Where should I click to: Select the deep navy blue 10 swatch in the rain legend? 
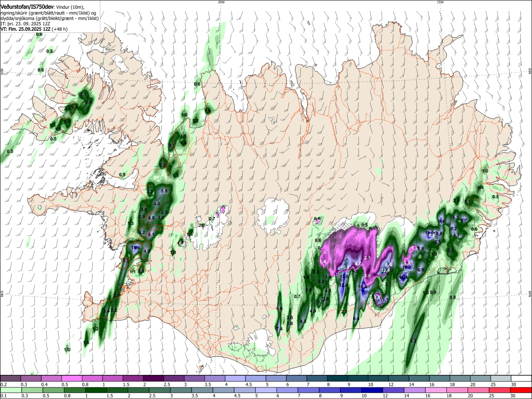(372, 390)
